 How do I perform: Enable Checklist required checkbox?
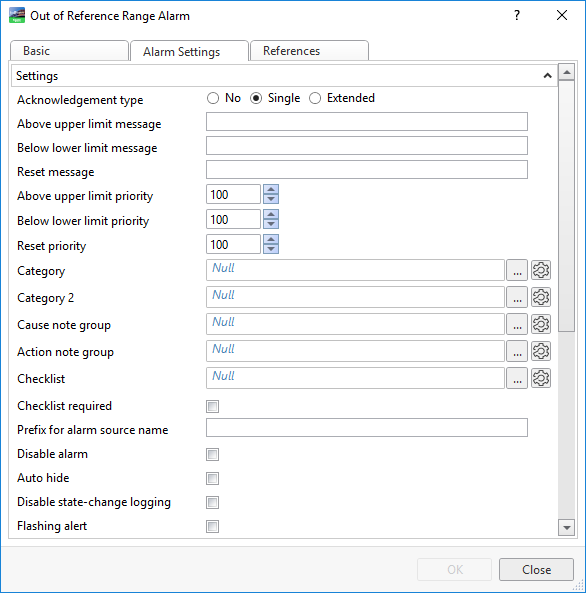[x=213, y=407]
